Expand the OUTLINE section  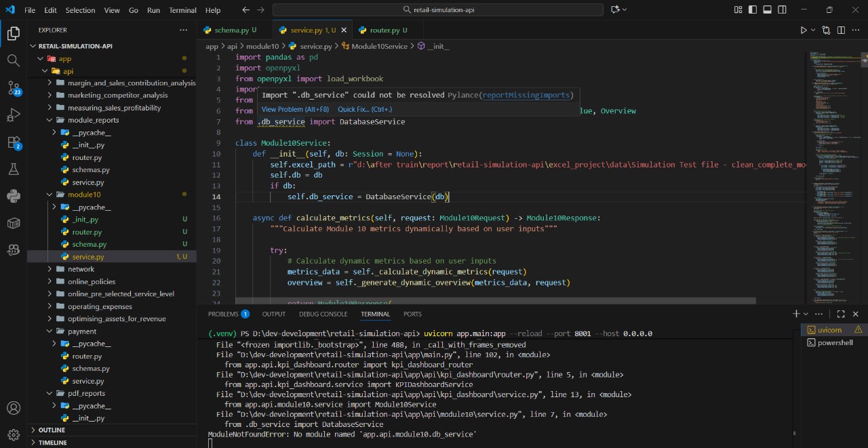(x=52, y=430)
